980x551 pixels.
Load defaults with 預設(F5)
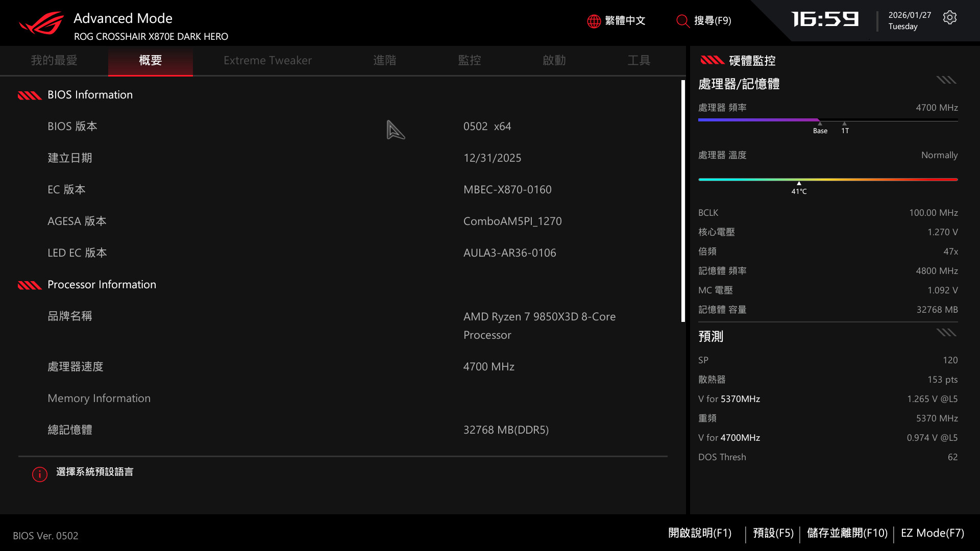coord(773,533)
